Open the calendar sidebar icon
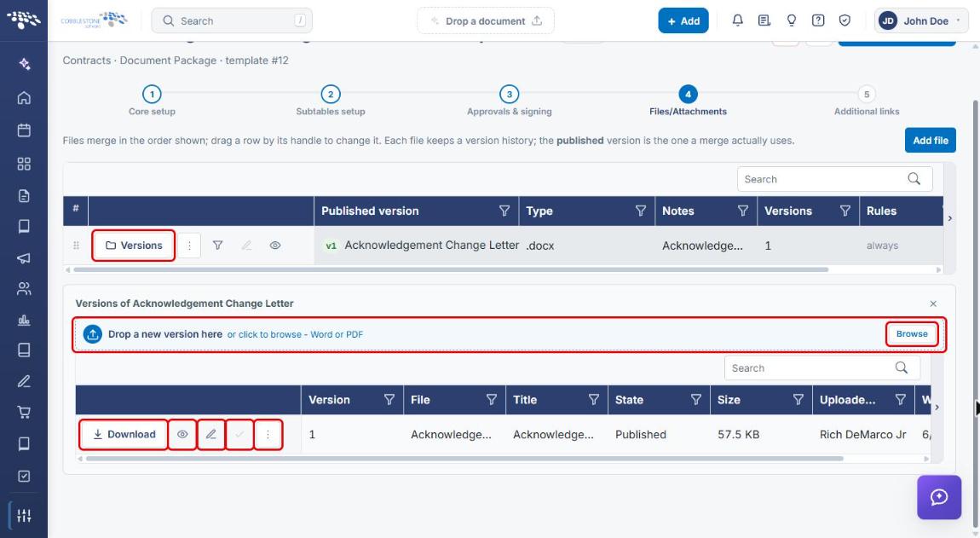 point(24,130)
